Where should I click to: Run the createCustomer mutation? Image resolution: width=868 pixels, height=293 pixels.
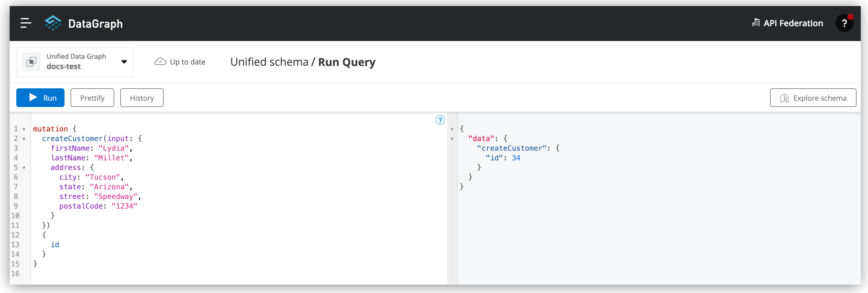pos(40,97)
